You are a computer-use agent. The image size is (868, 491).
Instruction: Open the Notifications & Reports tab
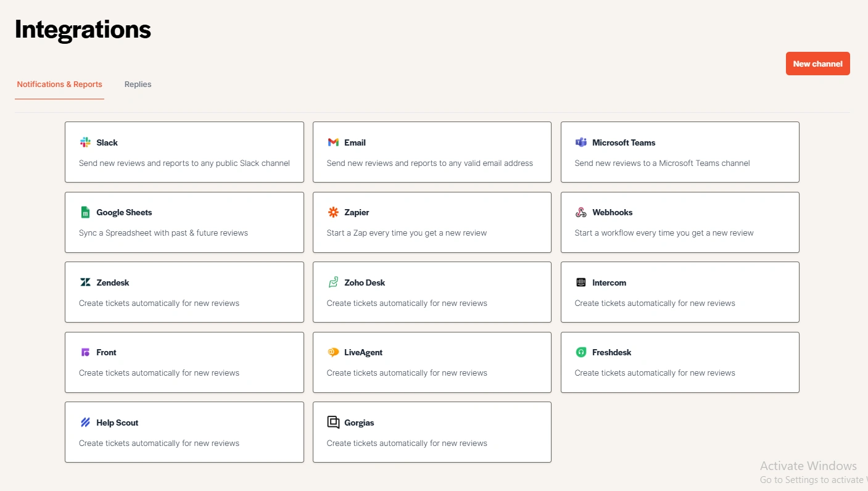pyautogui.click(x=59, y=85)
